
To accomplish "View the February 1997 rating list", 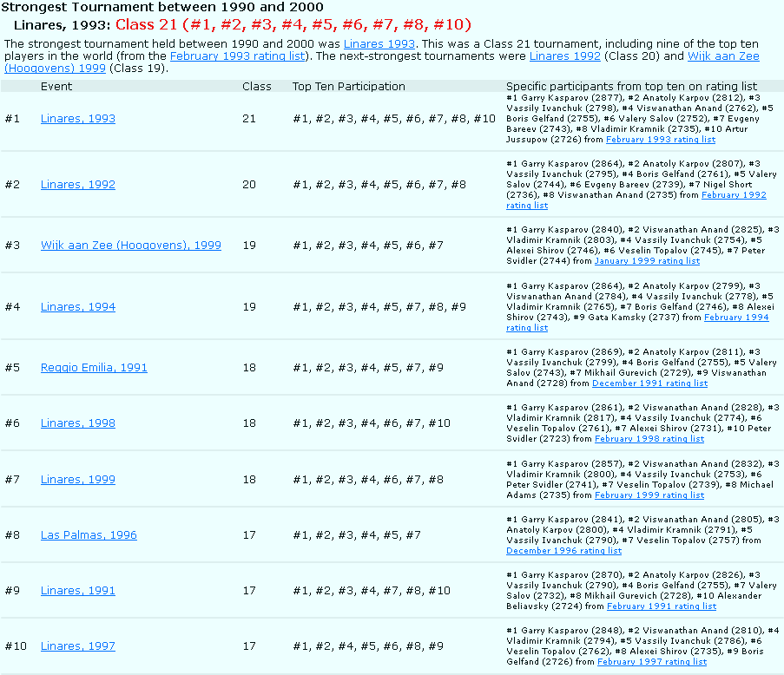I will click(x=651, y=662).
